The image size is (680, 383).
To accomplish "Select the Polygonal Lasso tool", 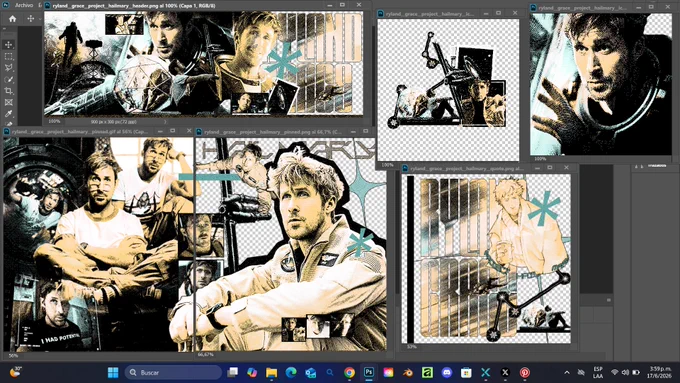I will pyautogui.click(x=8, y=68).
